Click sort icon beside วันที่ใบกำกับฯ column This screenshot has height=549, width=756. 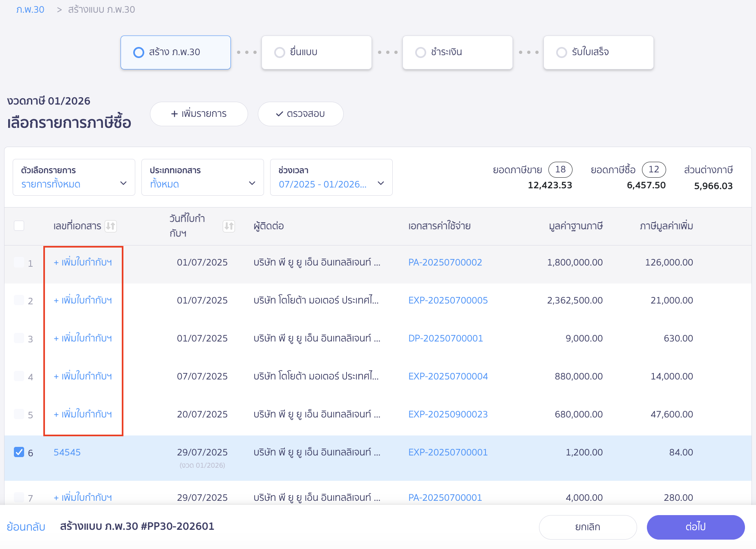[x=229, y=226]
